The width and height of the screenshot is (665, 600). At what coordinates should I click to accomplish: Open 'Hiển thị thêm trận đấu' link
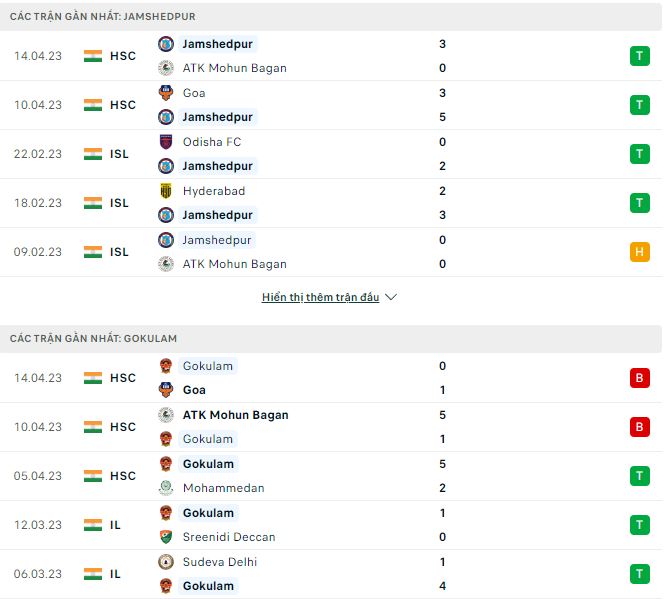pos(320,297)
